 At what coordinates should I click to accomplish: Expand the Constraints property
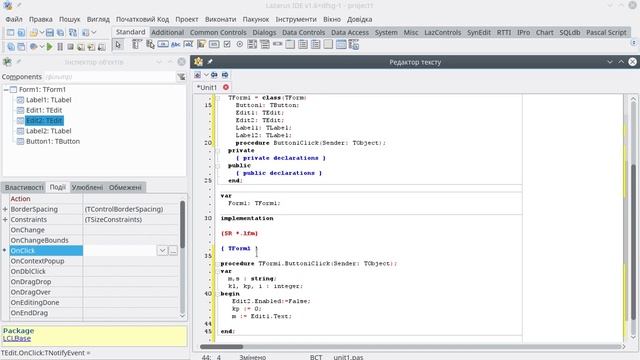(x=5, y=220)
